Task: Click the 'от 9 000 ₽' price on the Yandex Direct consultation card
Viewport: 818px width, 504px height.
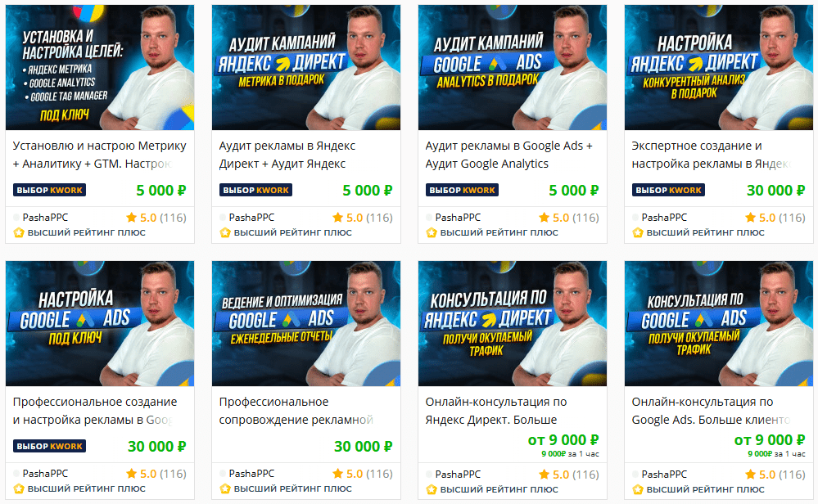Action: click(x=563, y=440)
